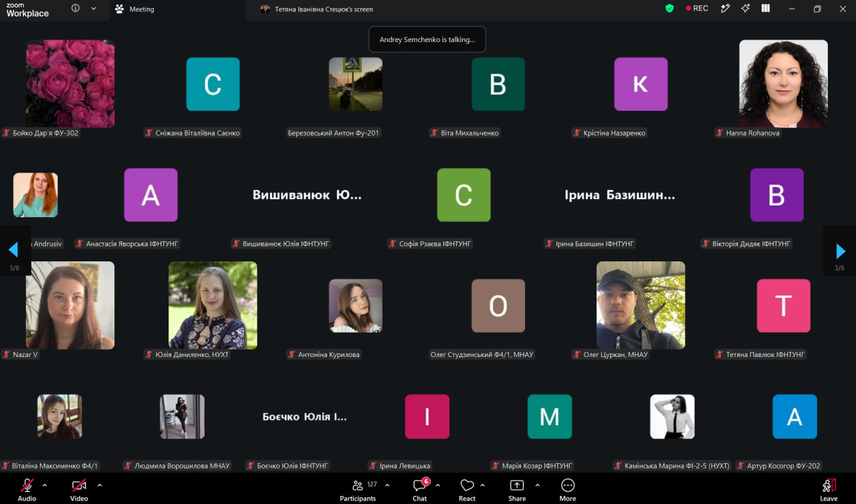Viewport: 856px width, 504px height.
Task: Open the Participants panel
Action: point(358,489)
